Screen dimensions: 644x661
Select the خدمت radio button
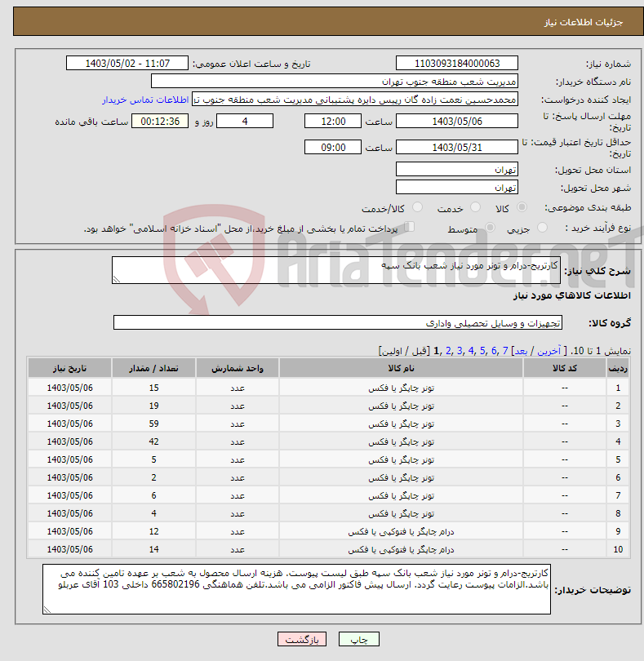click(x=475, y=207)
